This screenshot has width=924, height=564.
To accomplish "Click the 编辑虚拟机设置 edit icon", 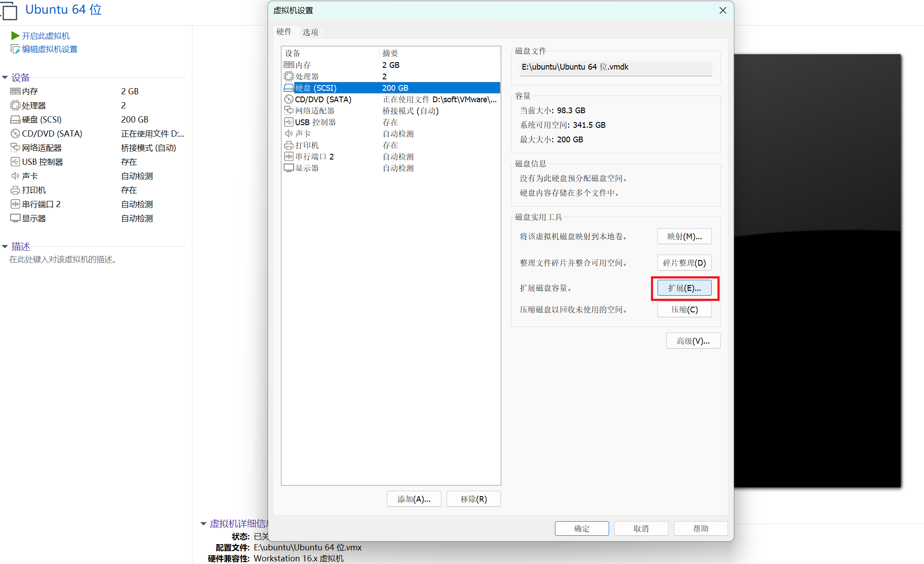I will [x=15, y=49].
